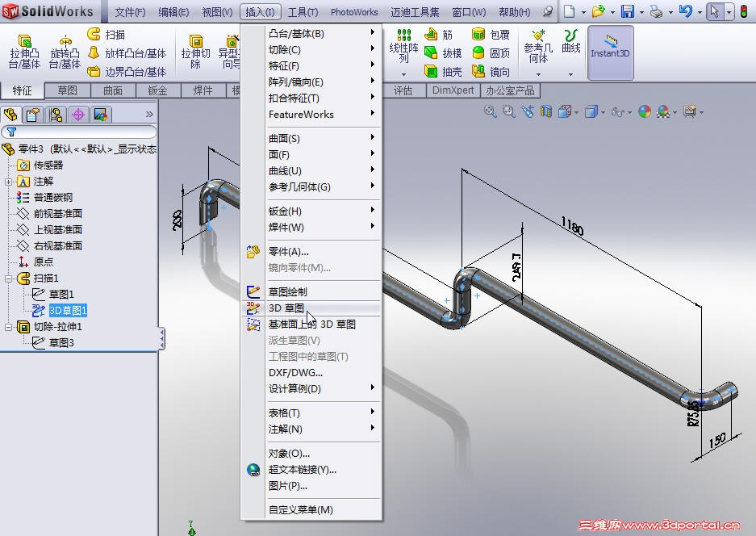Open the 线性阵列 dropdown arrow
756x536 pixels.
tap(403, 74)
